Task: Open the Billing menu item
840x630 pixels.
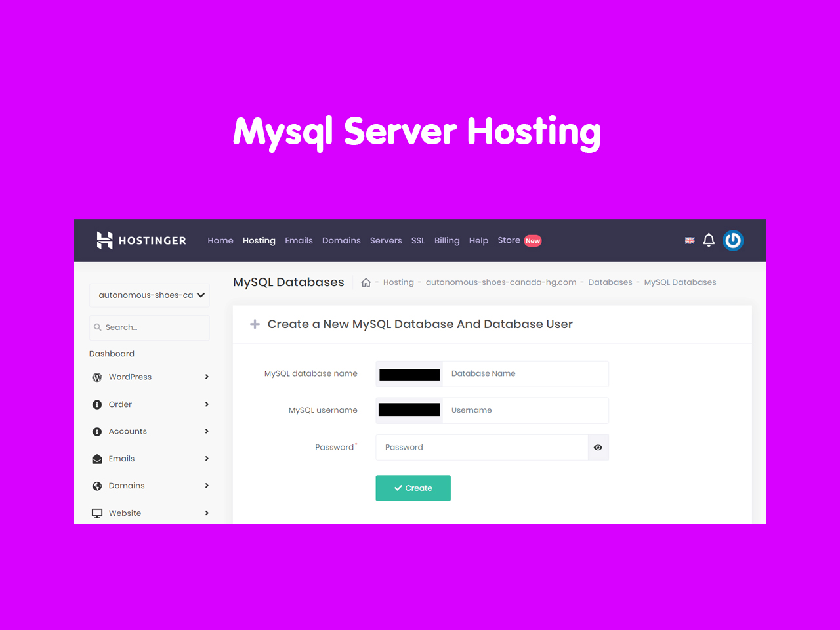Action: (447, 241)
